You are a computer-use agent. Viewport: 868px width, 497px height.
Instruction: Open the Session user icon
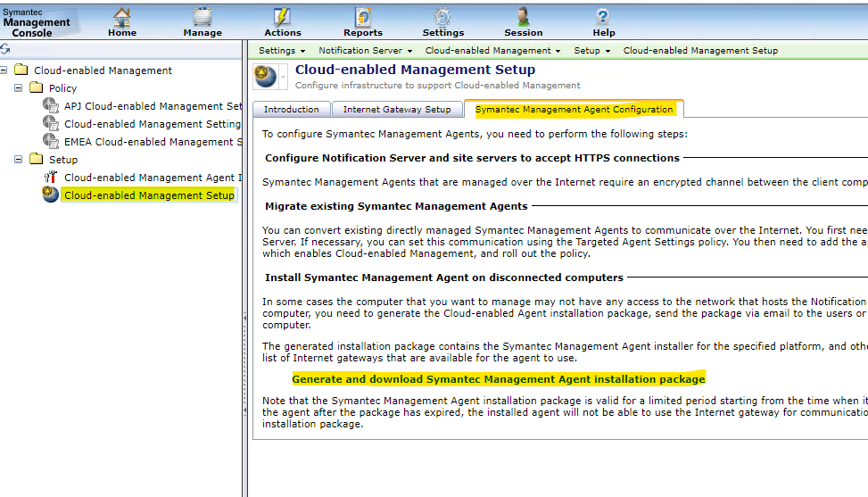click(523, 18)
